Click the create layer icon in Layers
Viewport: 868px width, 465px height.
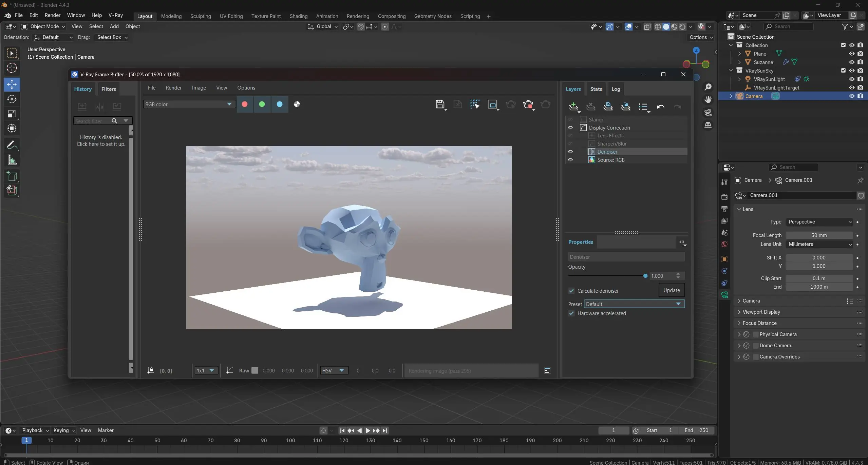573,106
